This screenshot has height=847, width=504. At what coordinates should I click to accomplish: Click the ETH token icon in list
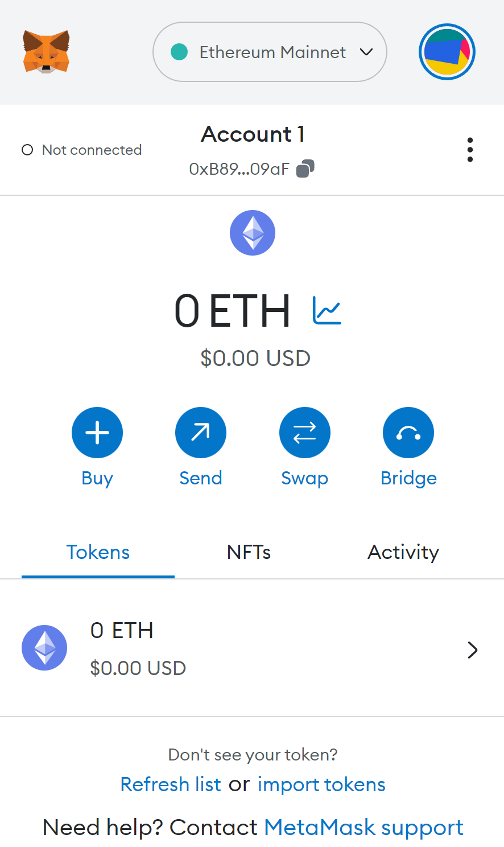click(44, 648)
